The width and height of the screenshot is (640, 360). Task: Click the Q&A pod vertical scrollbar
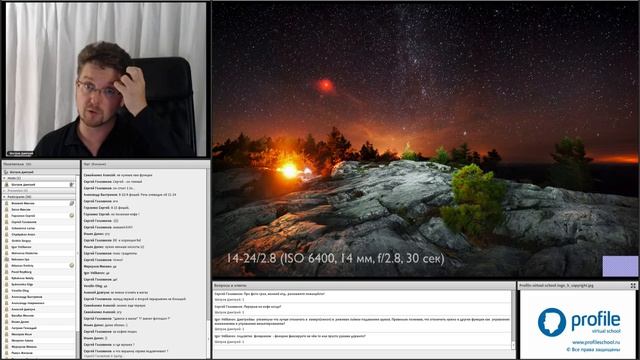[x=513, y=320]
